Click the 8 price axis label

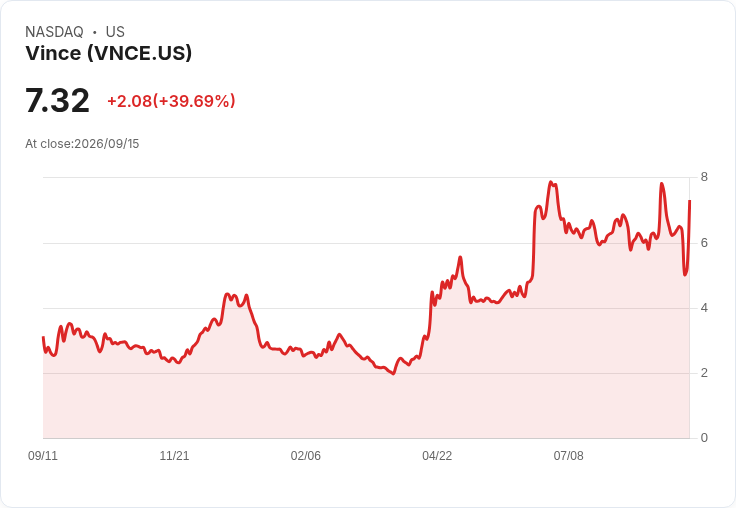(x=704, y=177)
